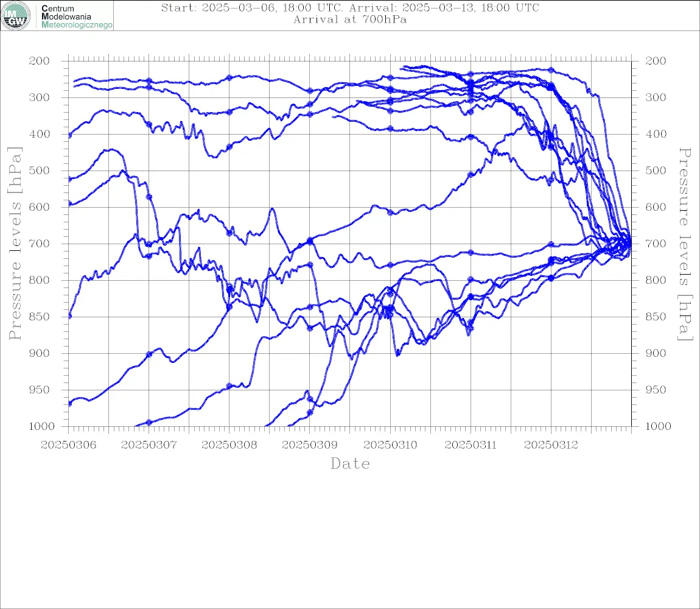This screenshot has width=700, height=609.
Task: Click the left y-axis label 900
Action: point(40,353)
